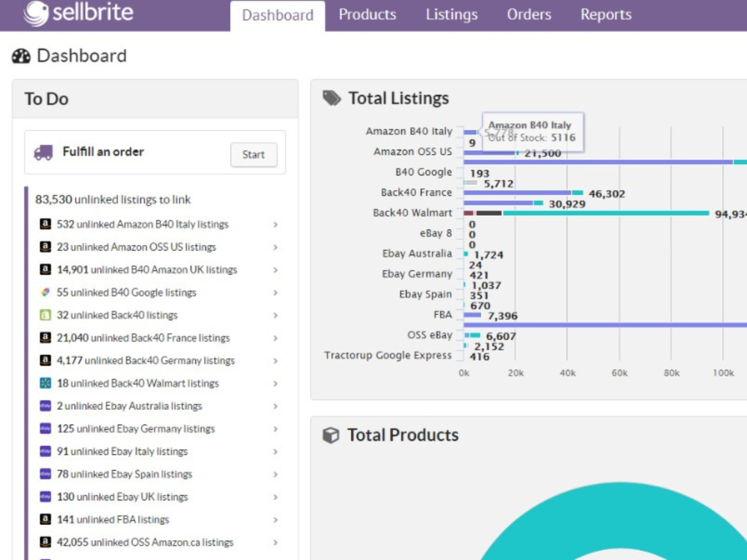Click Walmart icon beside Back40 Walmart listings
The height and width of the screenshot is (560, 747).
(46, 383)
